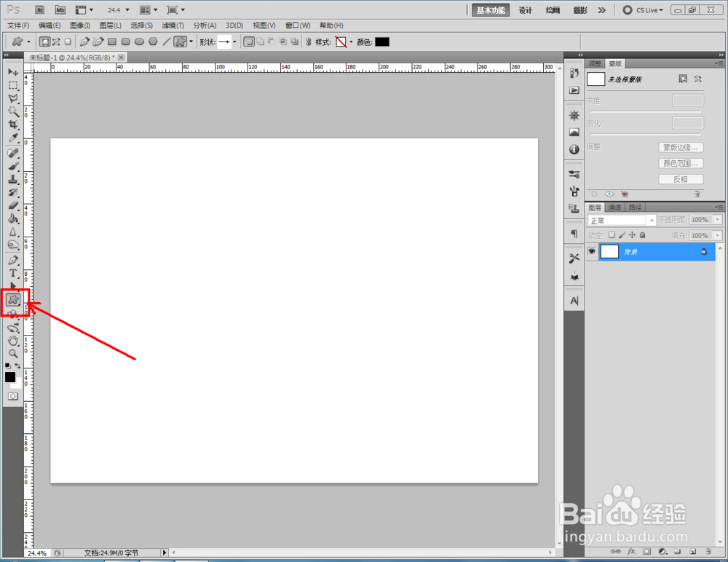
Task: Open the 滤镜(T) menu
Action: click(x=173, y=25)
